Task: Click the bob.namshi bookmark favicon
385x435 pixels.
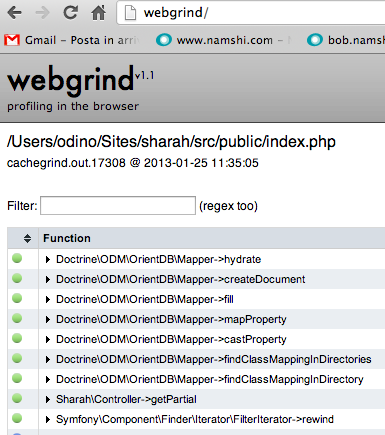Action: point(315,40)
